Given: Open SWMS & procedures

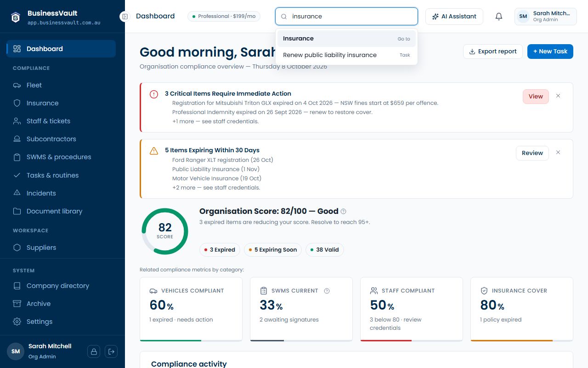Looking at the screenshot, I should [x=61, y=157].
